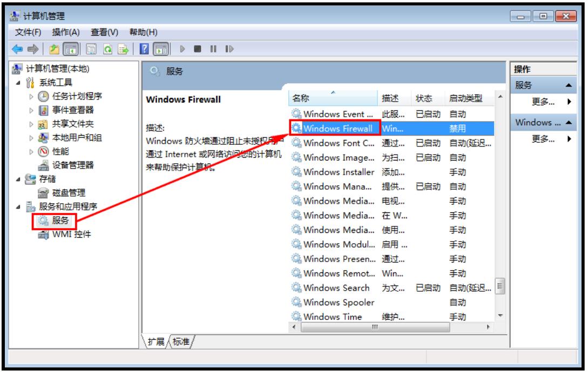Click the Restart Service toolbar icon
588x375 pixels.
(229, 49)
